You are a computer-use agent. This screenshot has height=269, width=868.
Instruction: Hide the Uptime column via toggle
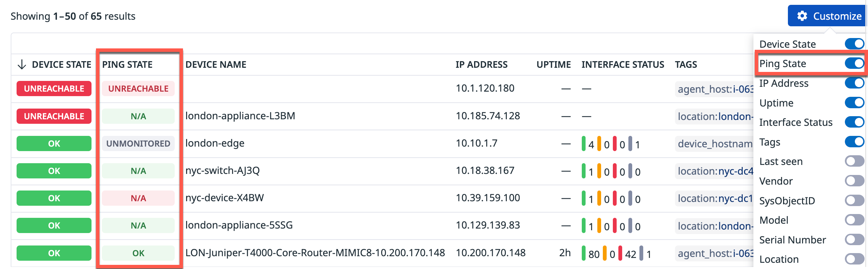(854, 103)
